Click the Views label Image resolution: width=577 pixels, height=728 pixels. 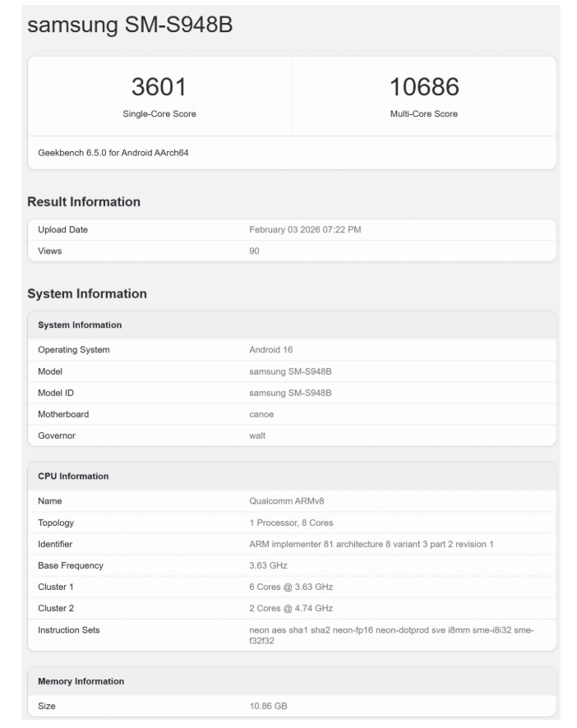point(49,251)
